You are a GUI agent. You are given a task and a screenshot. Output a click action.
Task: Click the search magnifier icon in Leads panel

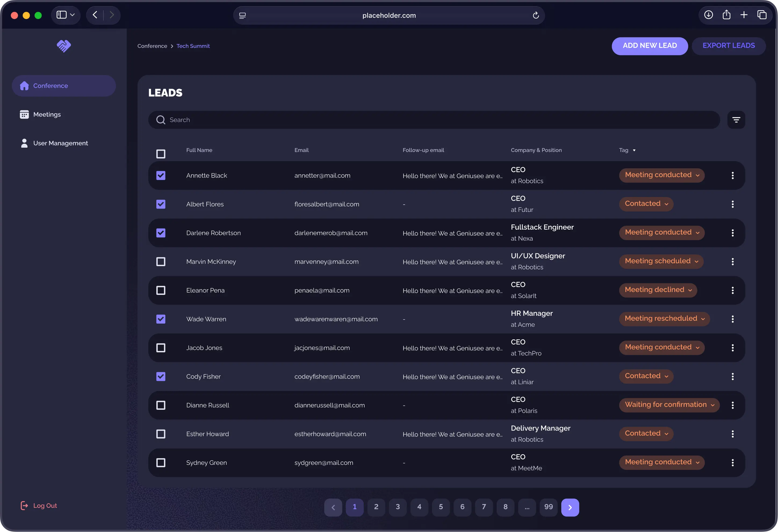point(161,120)
